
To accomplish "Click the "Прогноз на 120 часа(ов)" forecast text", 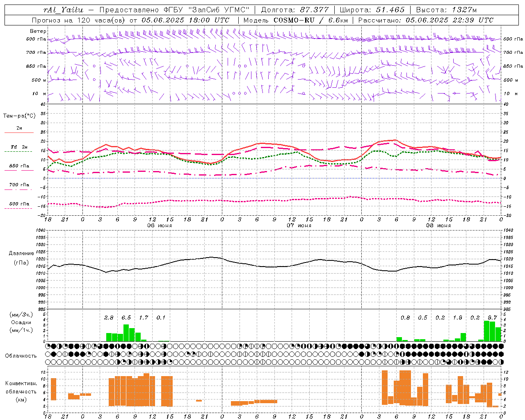I will 79,20.
